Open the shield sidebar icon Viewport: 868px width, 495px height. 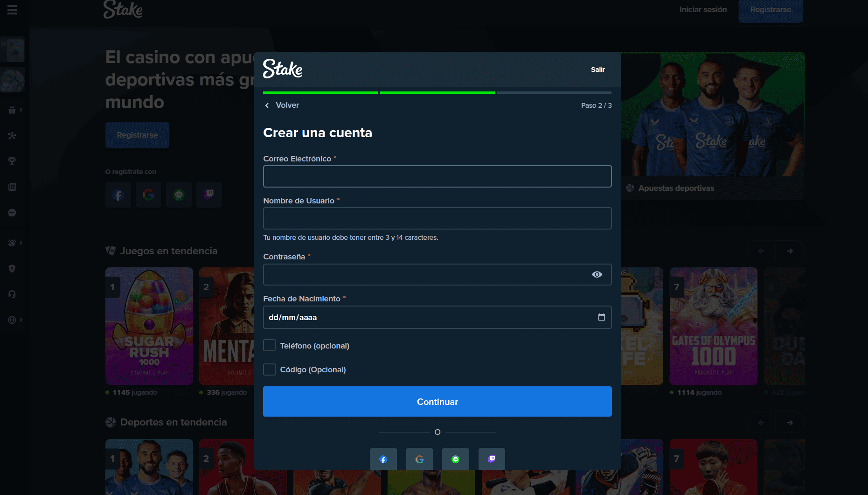pyautogui.click(x=12, y=269)
